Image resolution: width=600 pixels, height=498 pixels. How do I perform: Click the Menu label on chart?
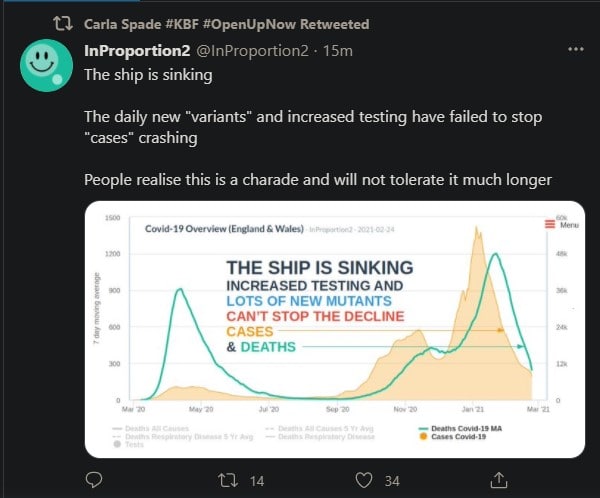pyautogui.click(x=569, y=225)
